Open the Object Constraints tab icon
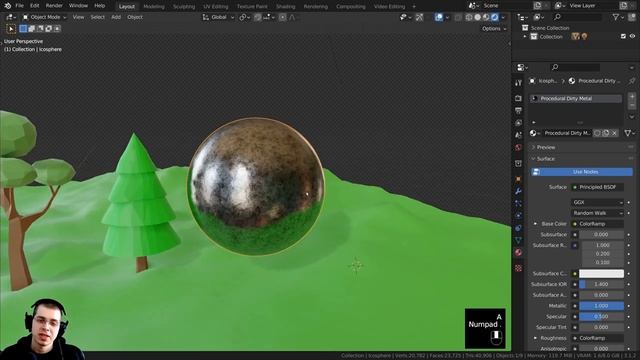 tap(518, 228)
